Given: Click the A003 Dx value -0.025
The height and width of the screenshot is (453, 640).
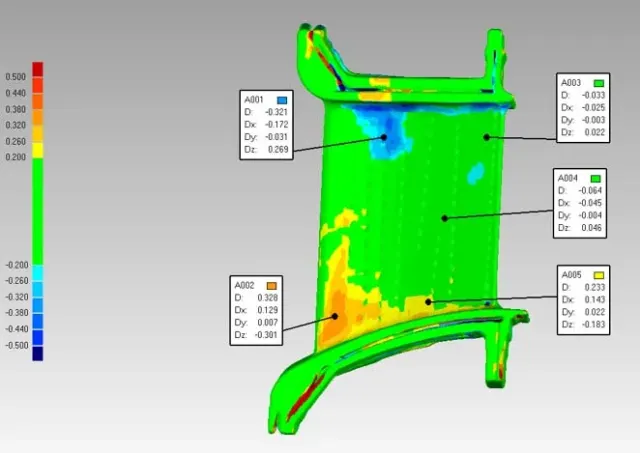Looking at the screenshot, I should point(593,107).
